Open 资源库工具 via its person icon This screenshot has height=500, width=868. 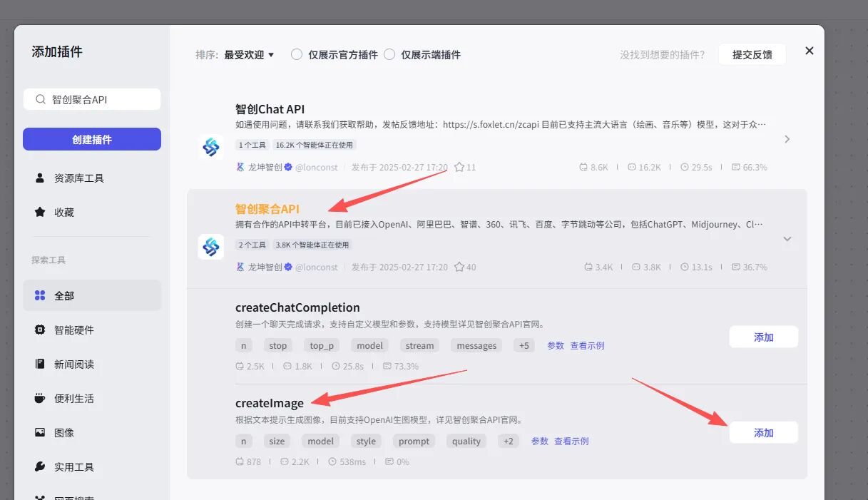(x=40, y=178)
